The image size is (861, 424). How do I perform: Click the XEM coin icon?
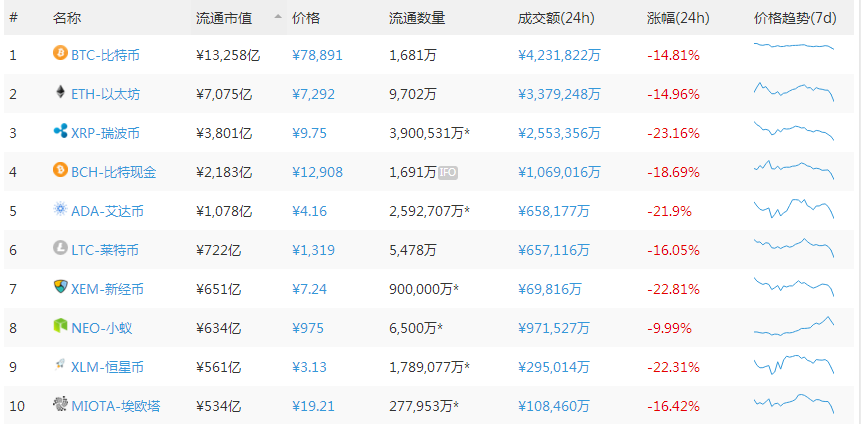60,287
